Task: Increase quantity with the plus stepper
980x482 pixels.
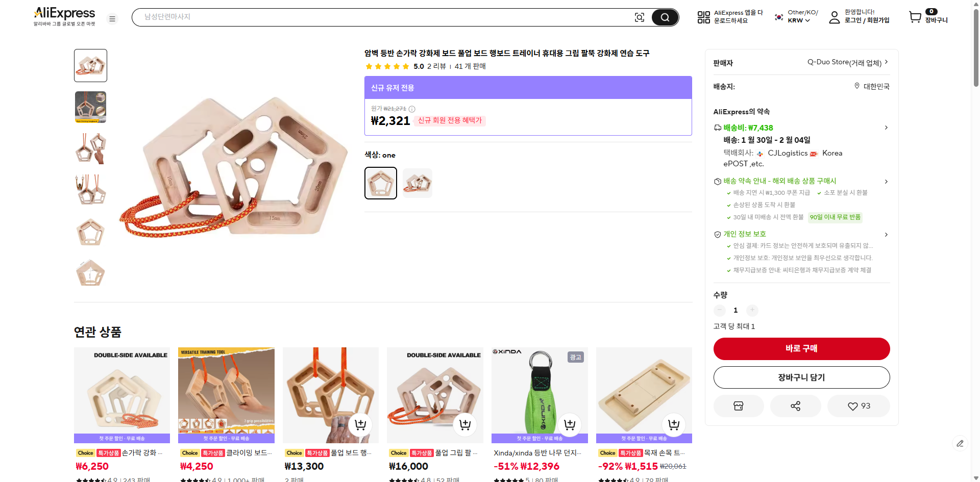Action: tap(752, 310)
